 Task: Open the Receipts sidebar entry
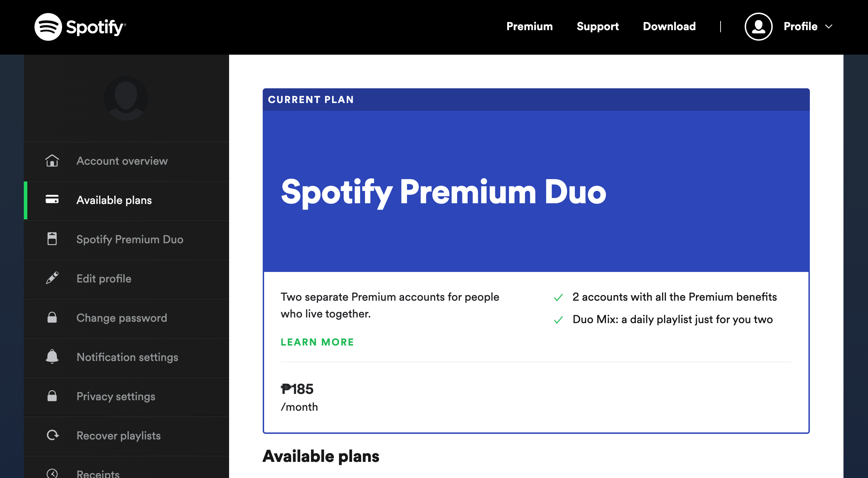tap(97, 473)
